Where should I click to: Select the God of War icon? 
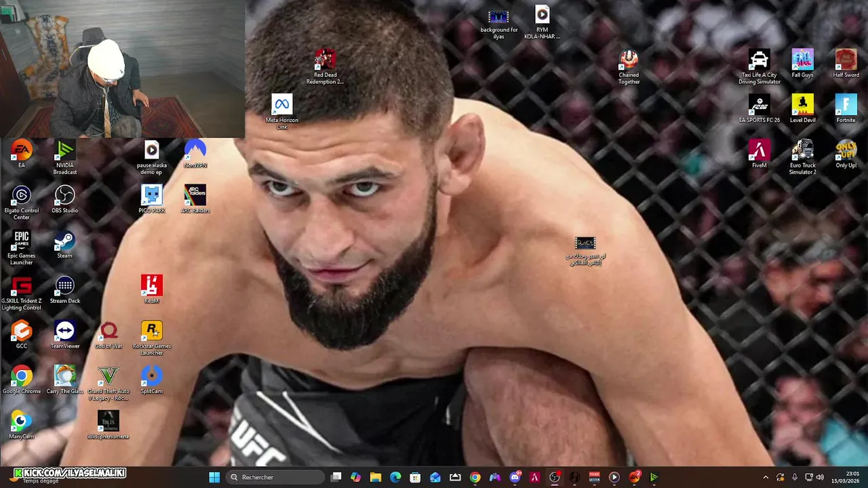point(108,335)
